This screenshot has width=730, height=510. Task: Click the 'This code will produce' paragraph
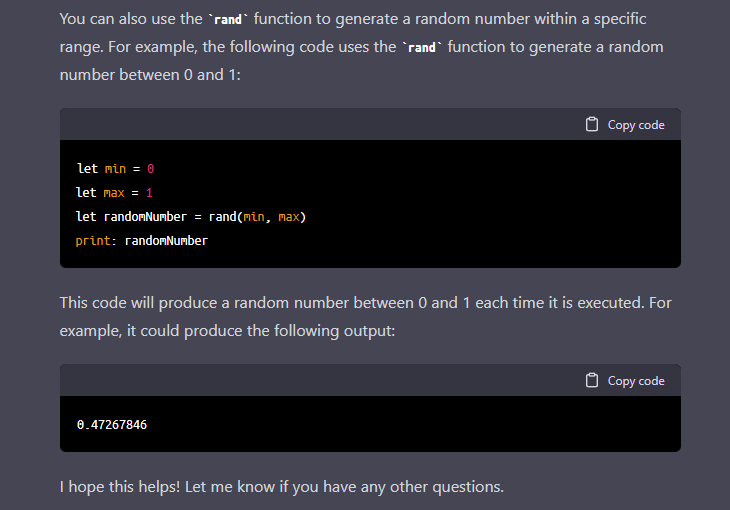[x=365, y=317]
